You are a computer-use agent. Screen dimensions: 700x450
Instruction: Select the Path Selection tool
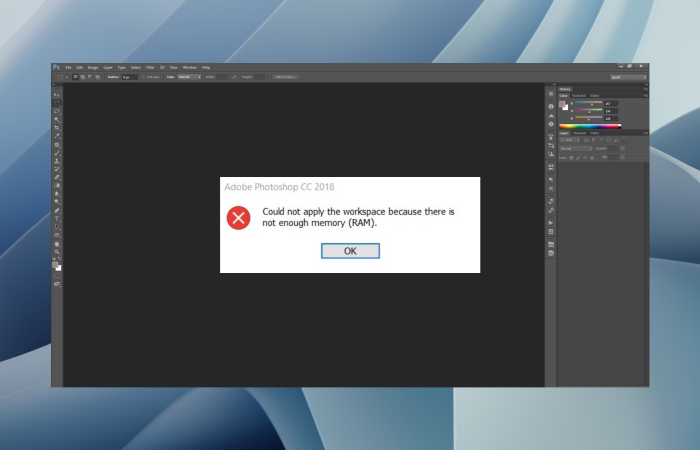click(x=57, y=226)
